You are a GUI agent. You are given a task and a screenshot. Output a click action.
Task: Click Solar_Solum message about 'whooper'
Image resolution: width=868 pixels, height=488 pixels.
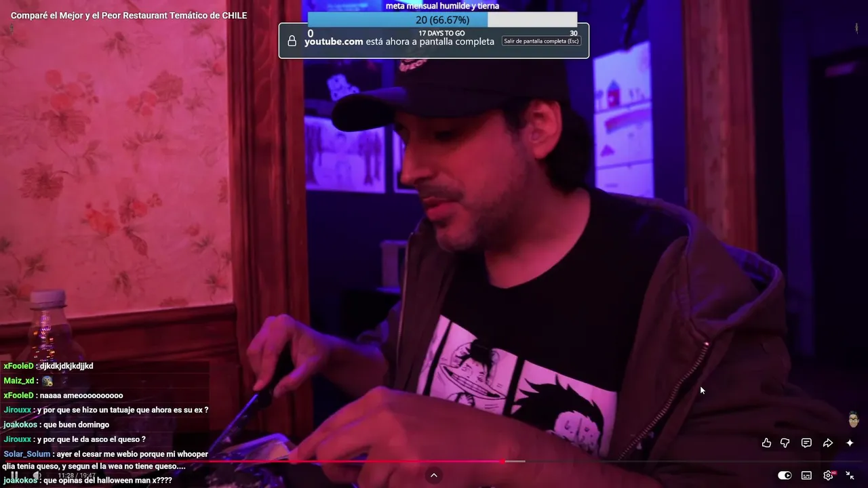(106, 460)
